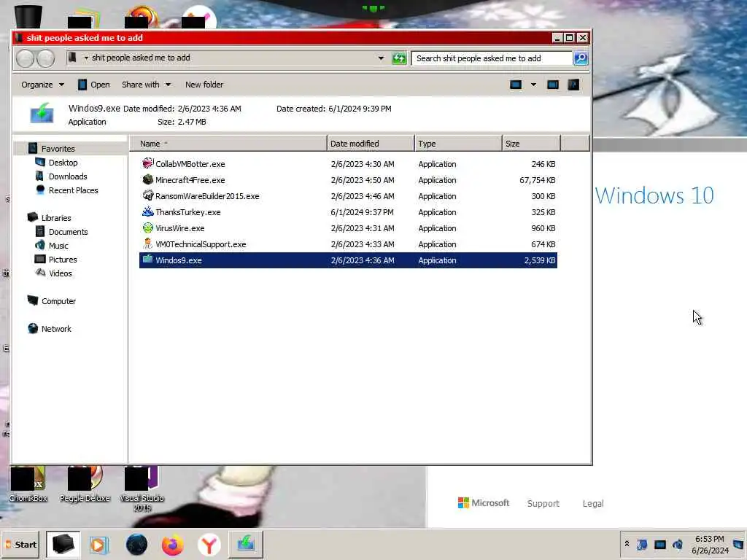Click the Legal link on Microsoft page

tap(593, 503)
